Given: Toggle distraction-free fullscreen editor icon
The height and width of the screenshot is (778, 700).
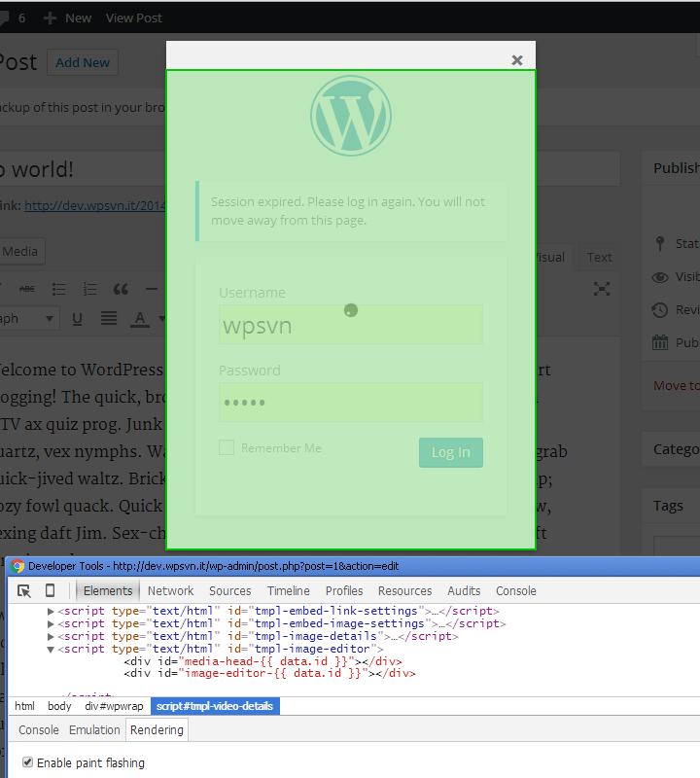Looking at the screenshot, I should pyautogui.click(x=602, y=289).
